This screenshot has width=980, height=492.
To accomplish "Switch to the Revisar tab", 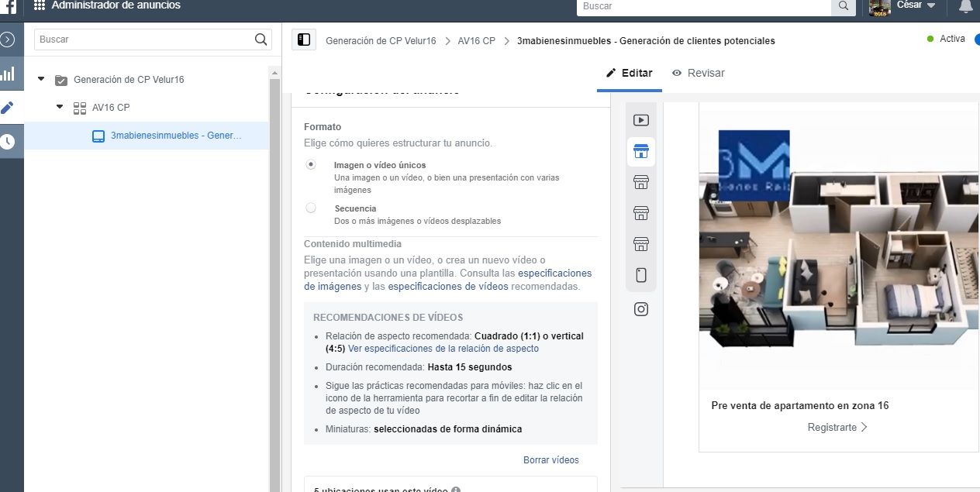I will click(698, 73).
